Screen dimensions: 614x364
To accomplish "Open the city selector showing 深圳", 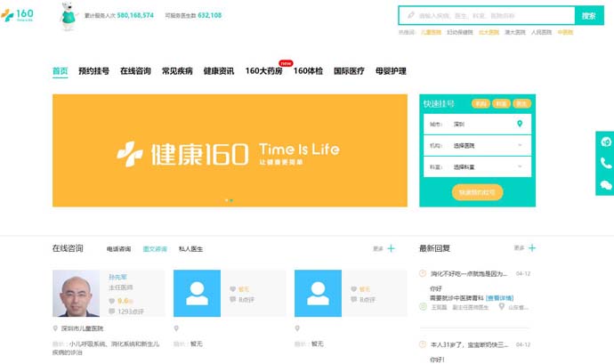I will [x=477, y=125].
